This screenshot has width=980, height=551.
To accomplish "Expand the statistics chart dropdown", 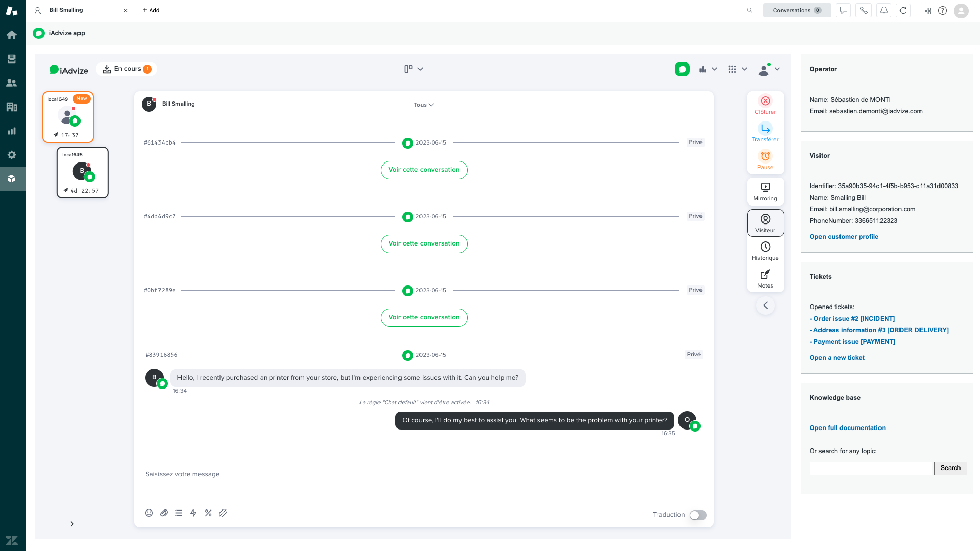I will click(x=708, y=69).
